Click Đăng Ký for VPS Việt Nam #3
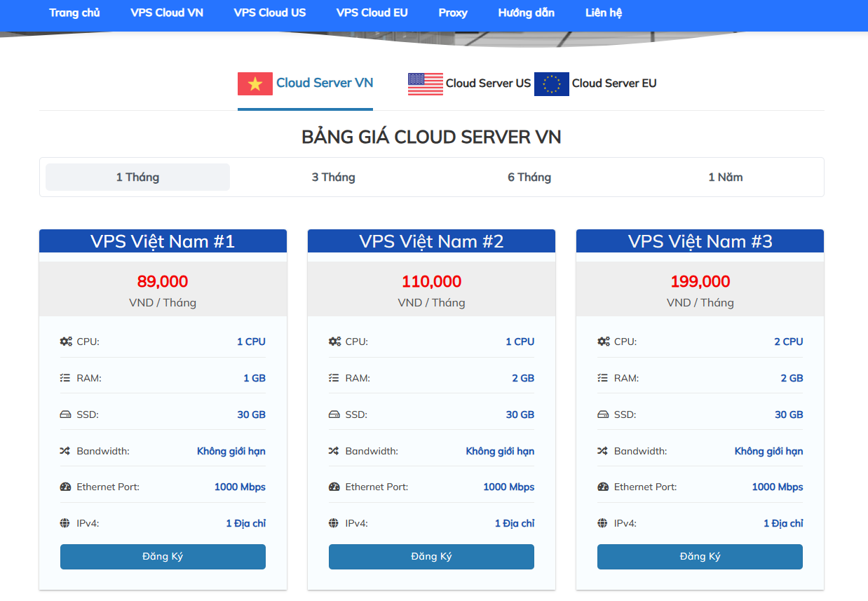Image resolution: width=868 pixels, height=601 pixels. coord(700,556)
